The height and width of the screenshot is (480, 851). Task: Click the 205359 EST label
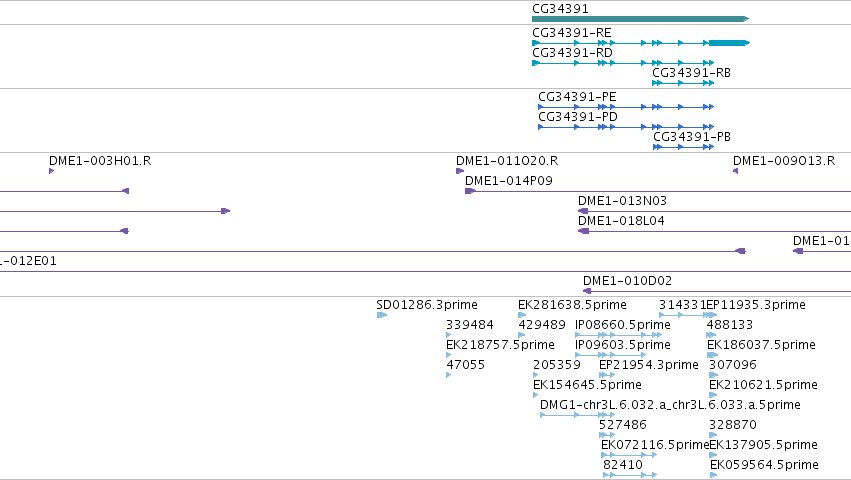(557, 365)
